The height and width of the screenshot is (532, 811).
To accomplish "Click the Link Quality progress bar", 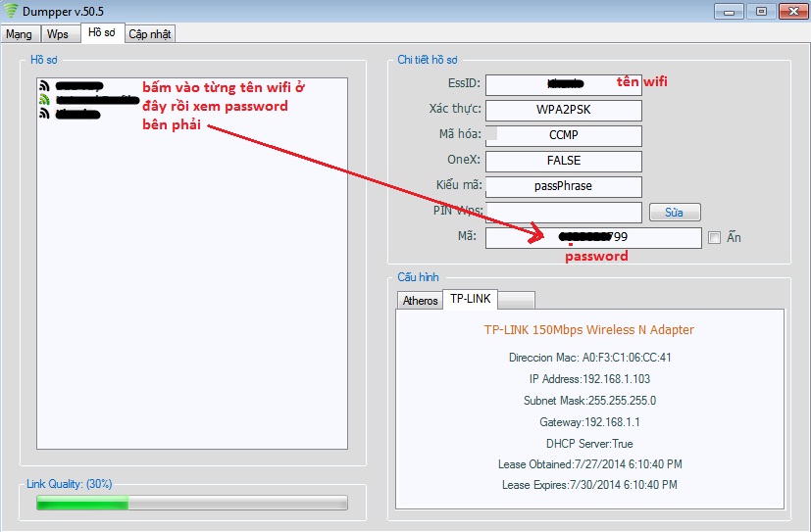I will 191,503.
